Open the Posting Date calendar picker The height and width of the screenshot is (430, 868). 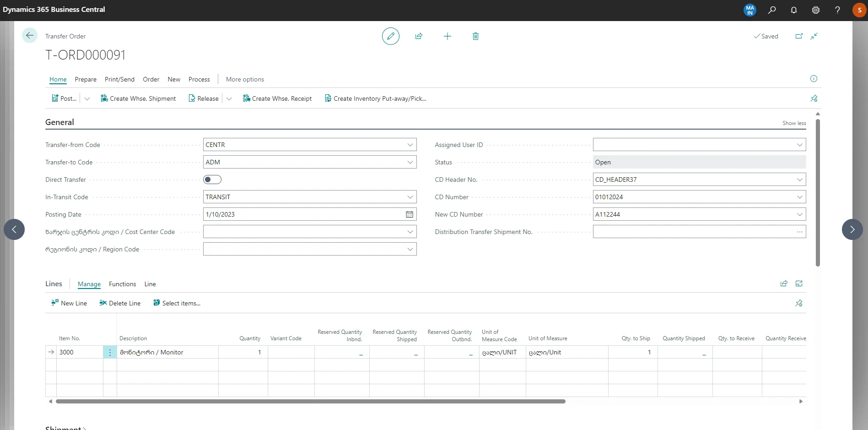pos(409,214)
